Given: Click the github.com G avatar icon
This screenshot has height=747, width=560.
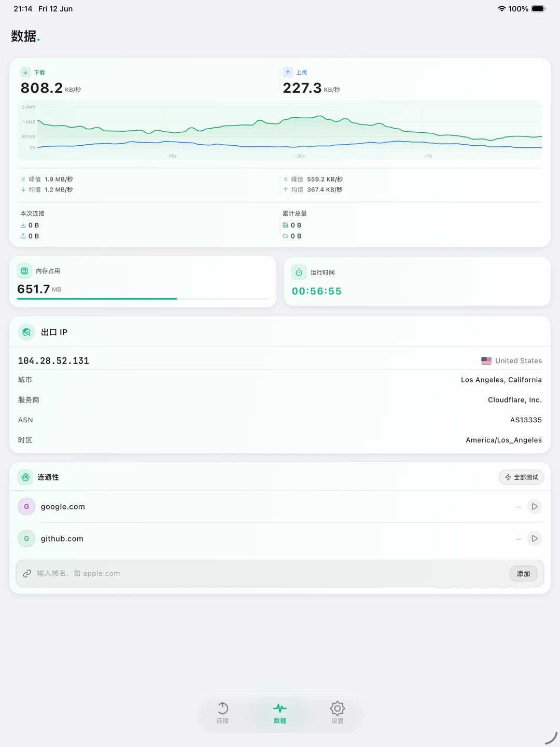Looking at the screenshot, I should coord(26,538).
